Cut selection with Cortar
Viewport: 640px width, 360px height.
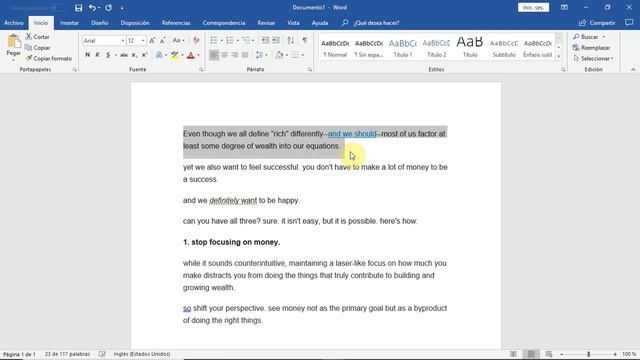(x=37, y=37)
